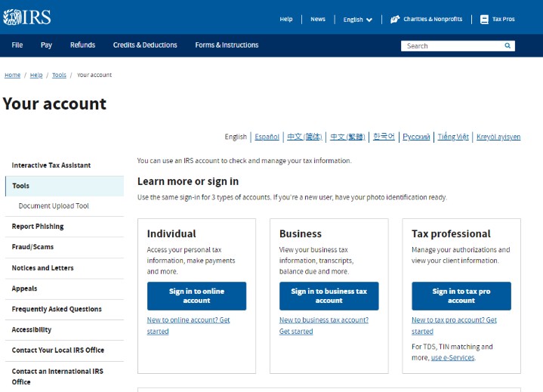Click the search magnifier icon
The image size is (543, 392).
point(508,46)
